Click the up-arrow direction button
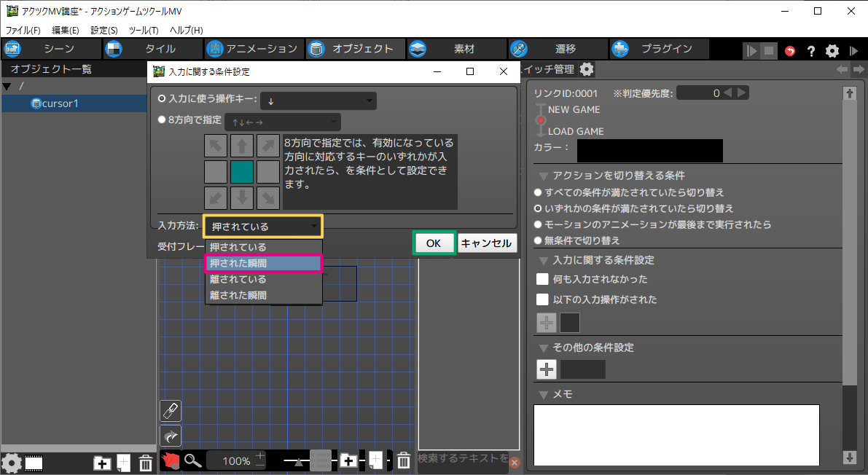This screenshot has width=868, height=475. pos(242,146)
